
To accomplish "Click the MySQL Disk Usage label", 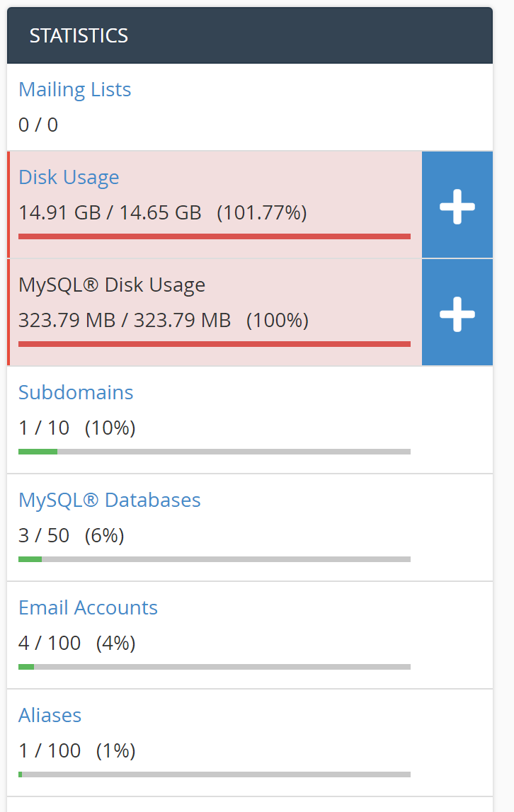I will tap(112, 285).
